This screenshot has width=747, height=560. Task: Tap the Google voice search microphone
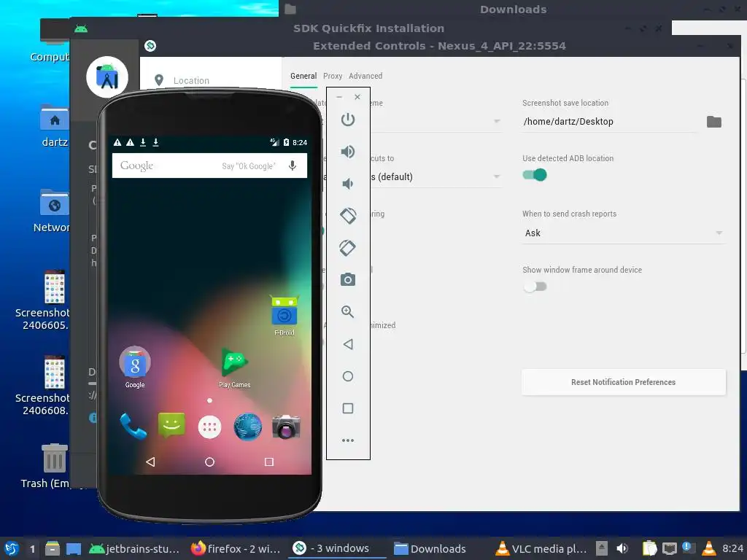pyautogui.click(x=293, y=166)
